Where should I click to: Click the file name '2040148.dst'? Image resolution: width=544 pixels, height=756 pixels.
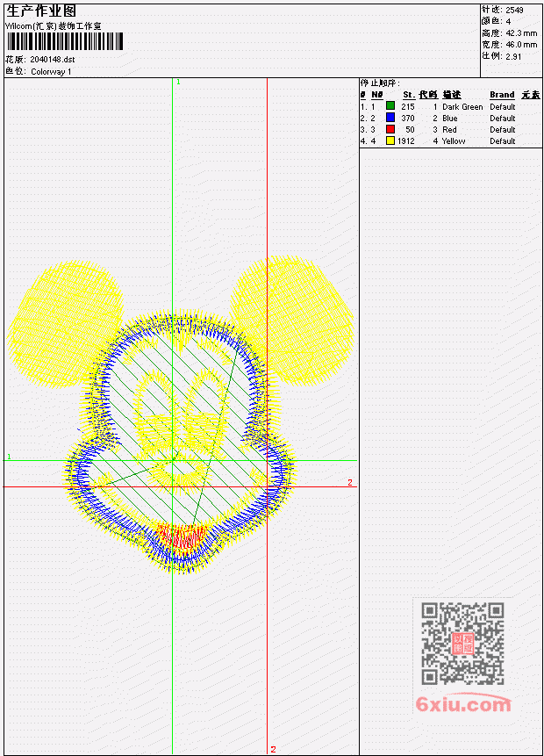point(53,60)
